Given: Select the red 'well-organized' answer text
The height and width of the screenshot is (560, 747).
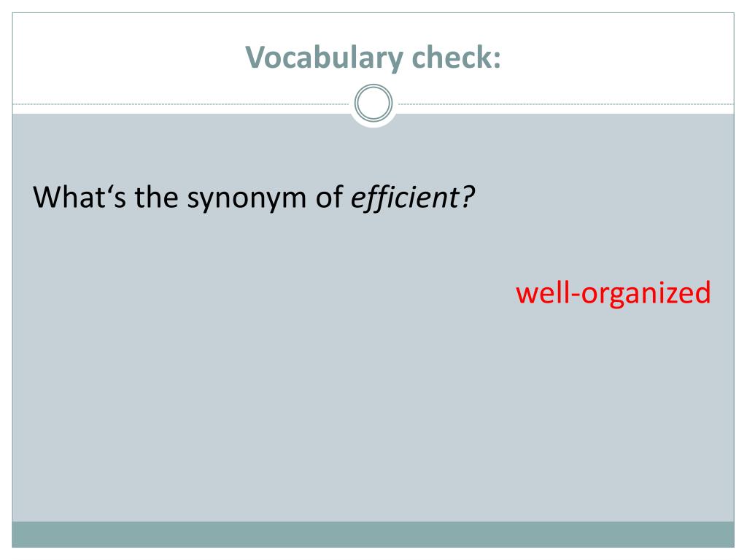Looking at the screenshot, I should 614,293.
